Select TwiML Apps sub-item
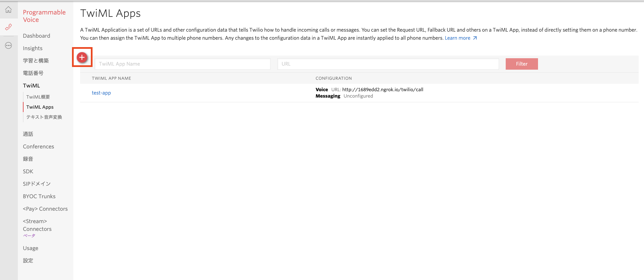This screenshot has width=644, height=280. 40,107
